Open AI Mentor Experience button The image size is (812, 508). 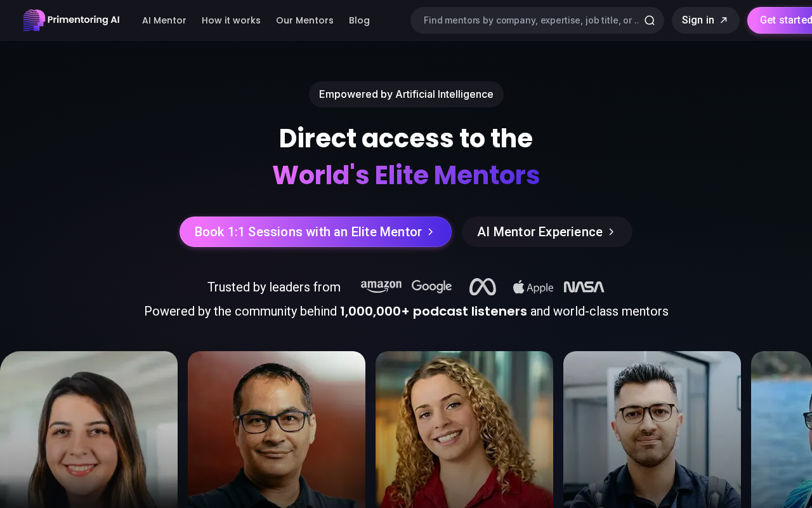click(547, 232)
